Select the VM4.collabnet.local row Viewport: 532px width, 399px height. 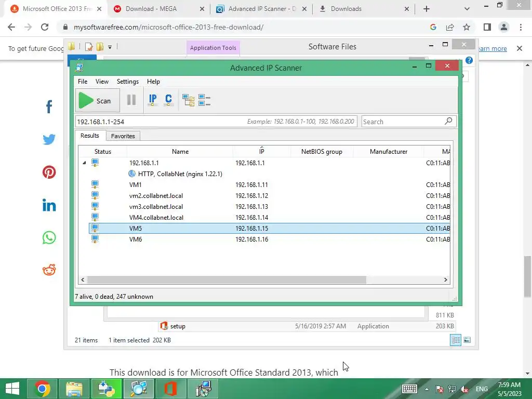(270, 218)
